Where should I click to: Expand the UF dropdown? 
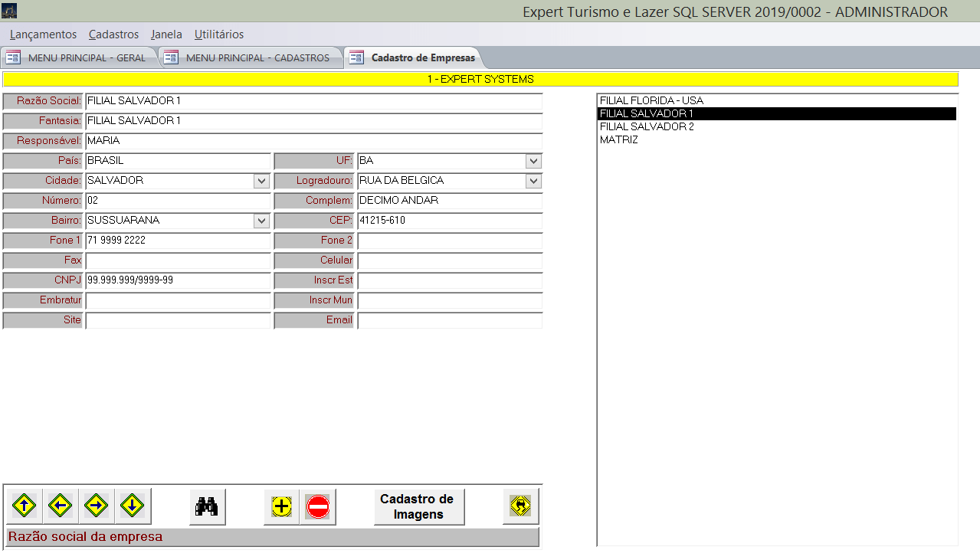click(x=533, y=161)
